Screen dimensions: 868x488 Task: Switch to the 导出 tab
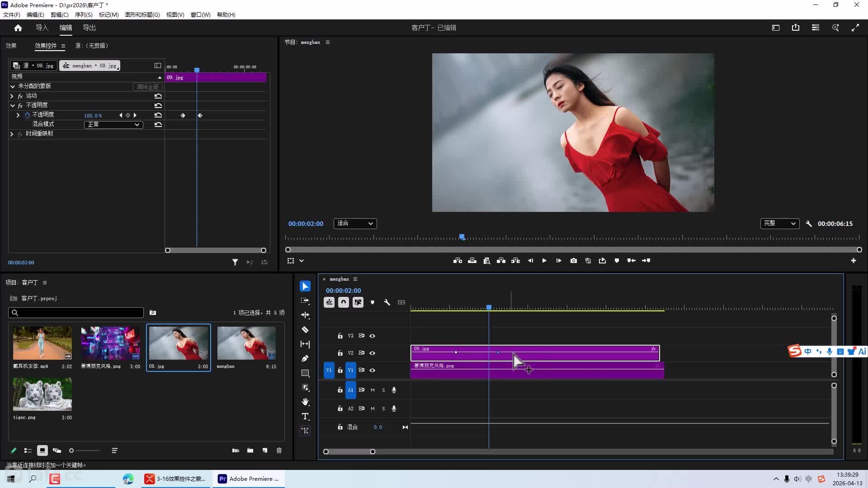tap(89, 28)
